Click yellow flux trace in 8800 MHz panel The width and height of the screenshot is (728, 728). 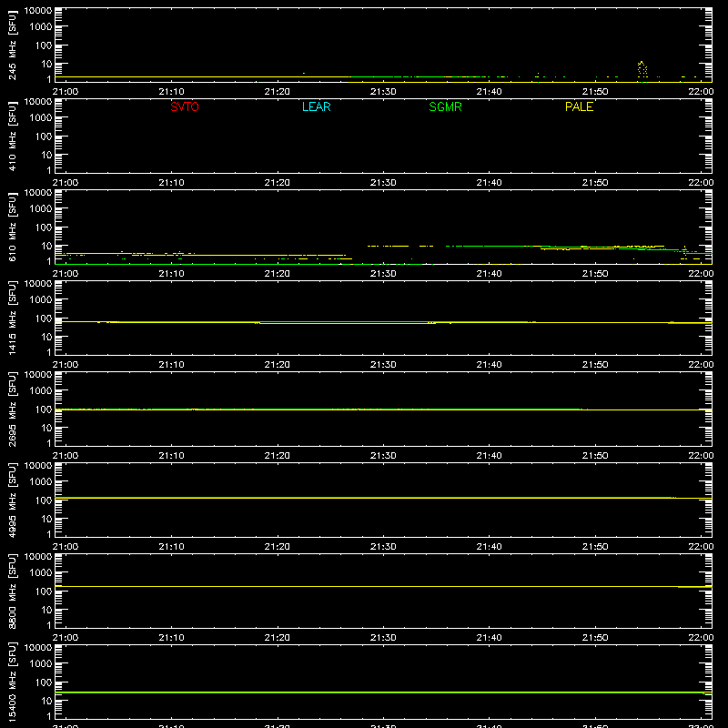pyautogui.click(x=383, y=586)
